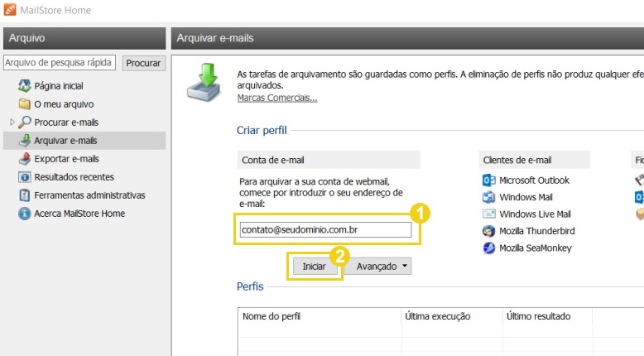The image size is (644, 356).
Task: Click the MailStore Home logo icon
Action: click(x=9, y=10)
